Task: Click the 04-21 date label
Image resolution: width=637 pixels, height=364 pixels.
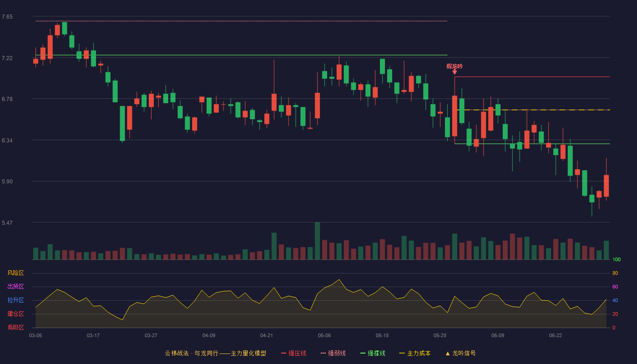Action: (267, 335)
